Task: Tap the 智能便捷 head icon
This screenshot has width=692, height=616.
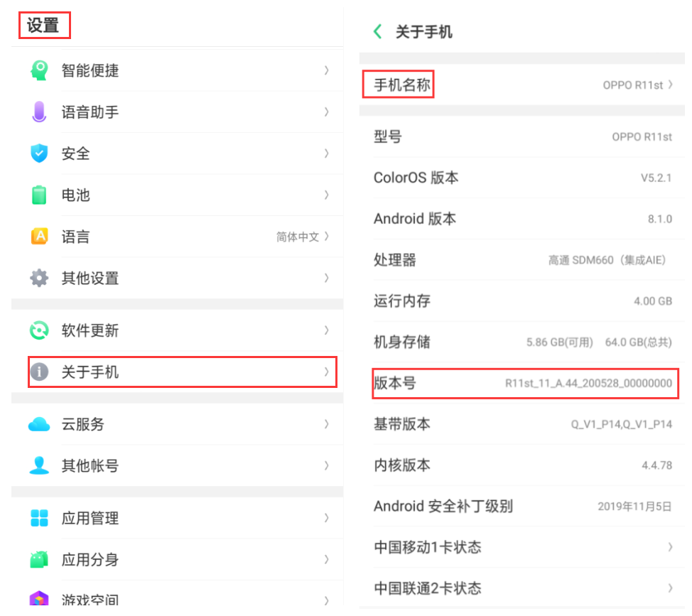Action: pyautogui.click(x=39, y=70)
